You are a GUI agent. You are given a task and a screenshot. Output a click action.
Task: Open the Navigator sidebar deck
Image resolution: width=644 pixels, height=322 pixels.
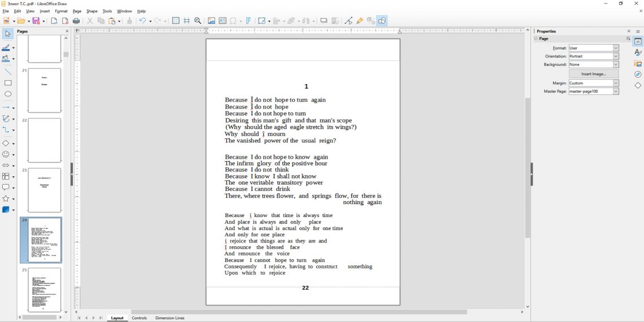coord(638,75)
